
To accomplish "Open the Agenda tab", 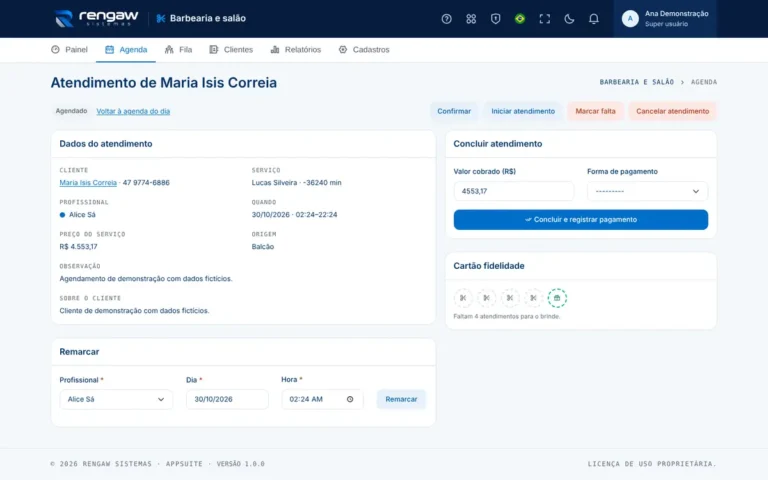I will click(x=126, y=49).
